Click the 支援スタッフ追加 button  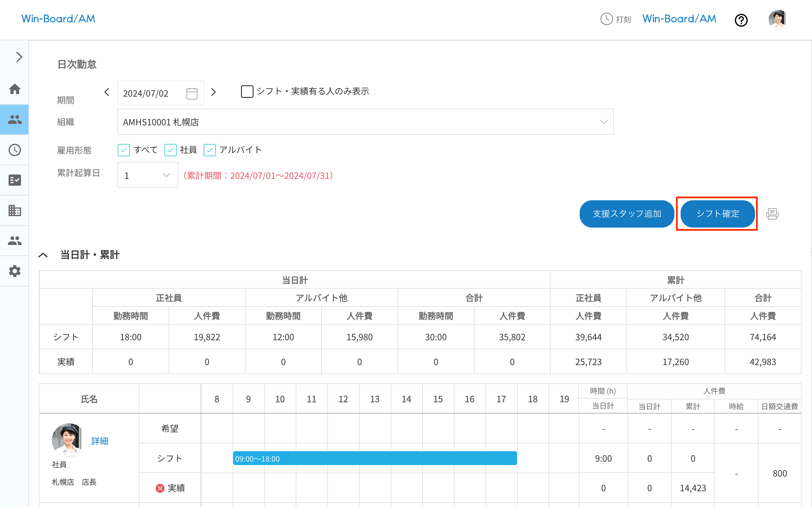tap(626, 214)
